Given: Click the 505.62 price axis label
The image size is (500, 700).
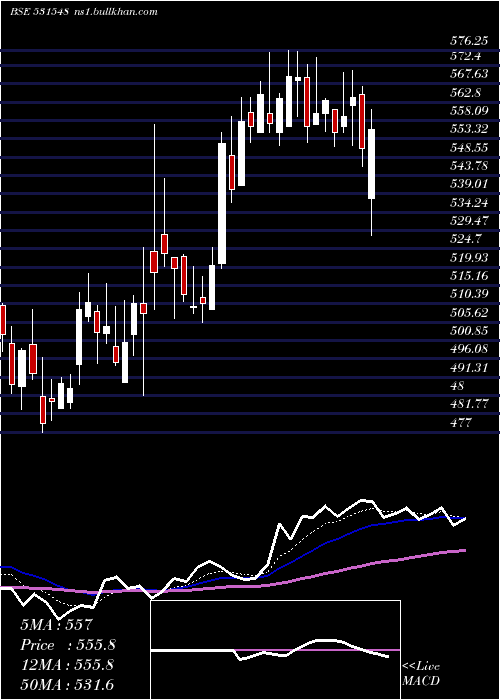Looking at the screenshot, I should point(469,312).
